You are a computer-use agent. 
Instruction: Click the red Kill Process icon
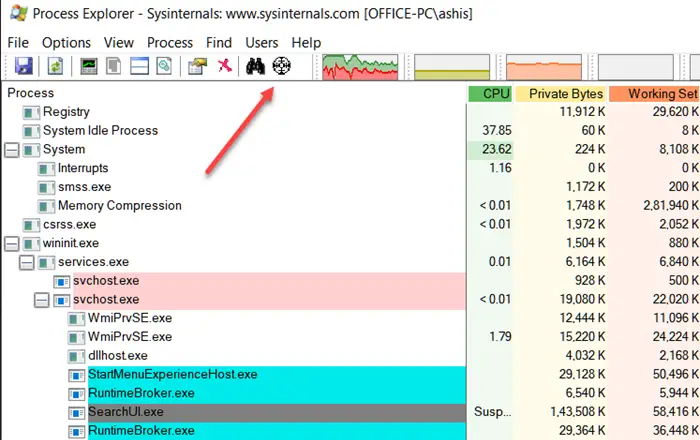pyautogui.click(x=225, y=66)
